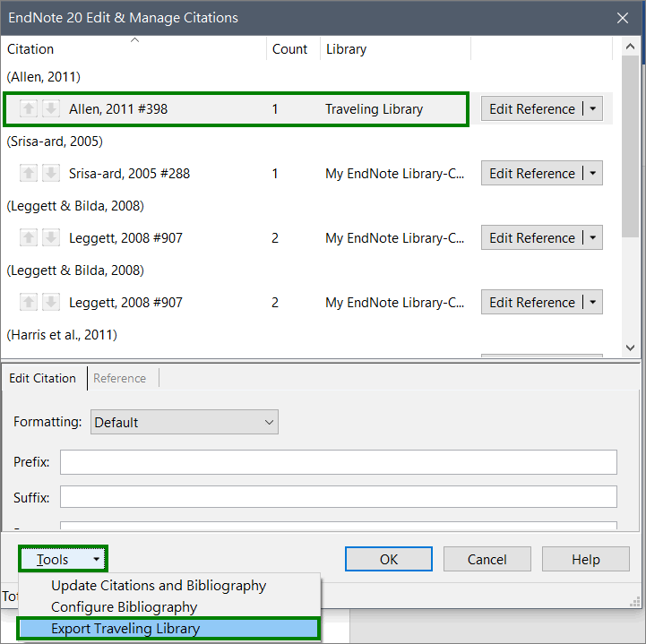Sort by the Citation column header
Image resolution: width=646 pixels, height=644 pixels.
134,48
